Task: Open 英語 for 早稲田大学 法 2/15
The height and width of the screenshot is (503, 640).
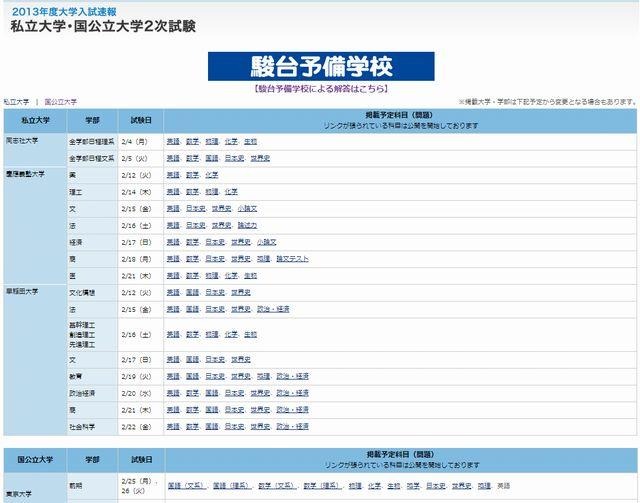Action: pyautogui.click(x=173, y=309)
